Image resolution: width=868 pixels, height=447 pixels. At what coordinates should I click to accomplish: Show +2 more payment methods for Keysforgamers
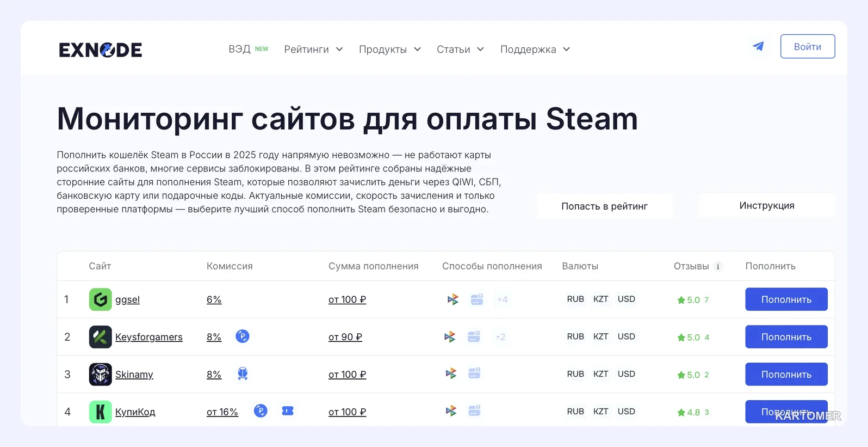500,337
